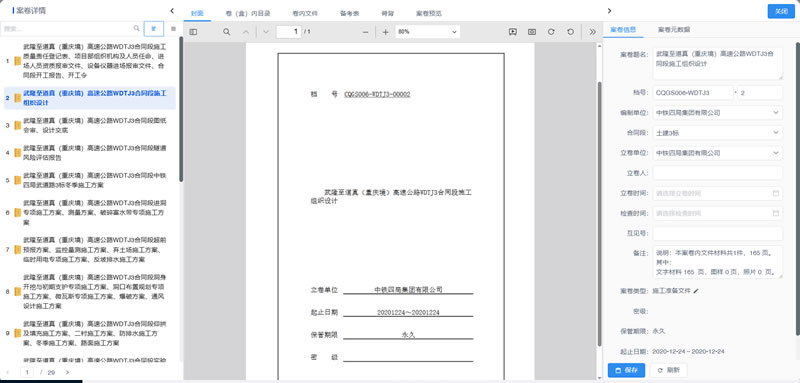Go to next page of file list
Screen dimensions: 800x383
[67, 372]
